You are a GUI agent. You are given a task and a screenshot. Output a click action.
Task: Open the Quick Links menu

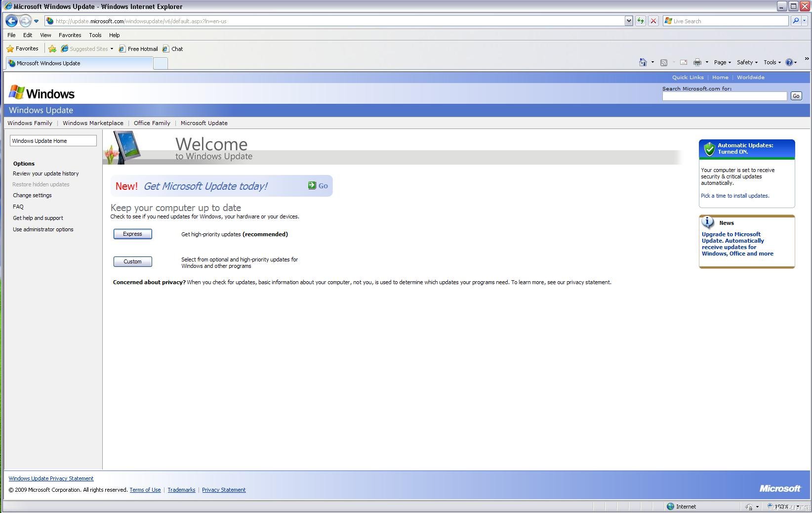688,77
